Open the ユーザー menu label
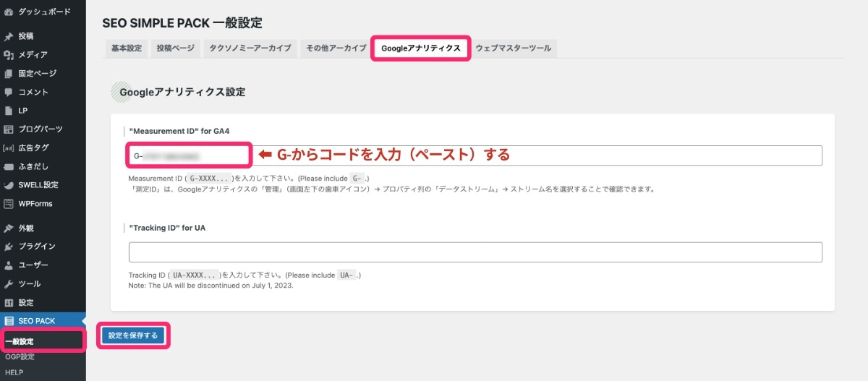Viewport: 868px width, 381px height. 34,265
